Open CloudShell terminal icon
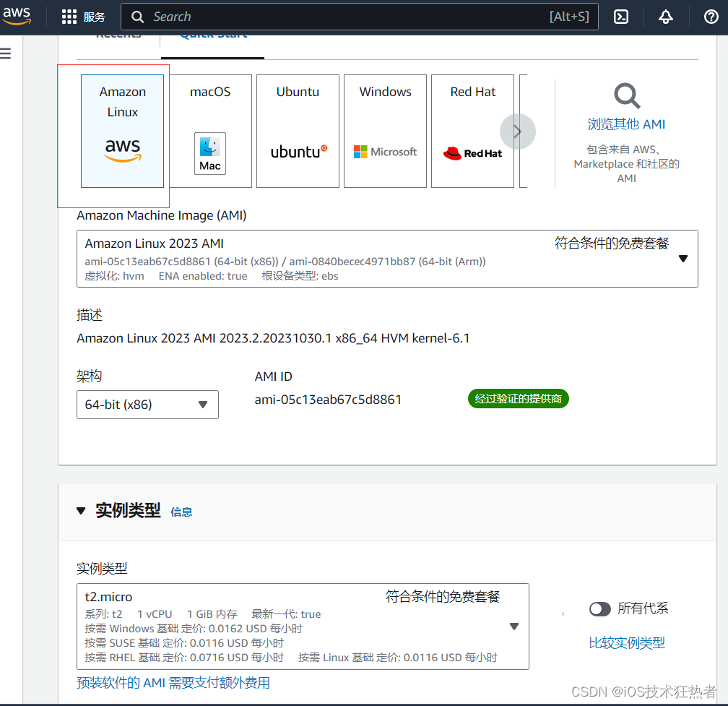Screen dimensions: 728x706 pyautogui.click(x=621, y=17)
